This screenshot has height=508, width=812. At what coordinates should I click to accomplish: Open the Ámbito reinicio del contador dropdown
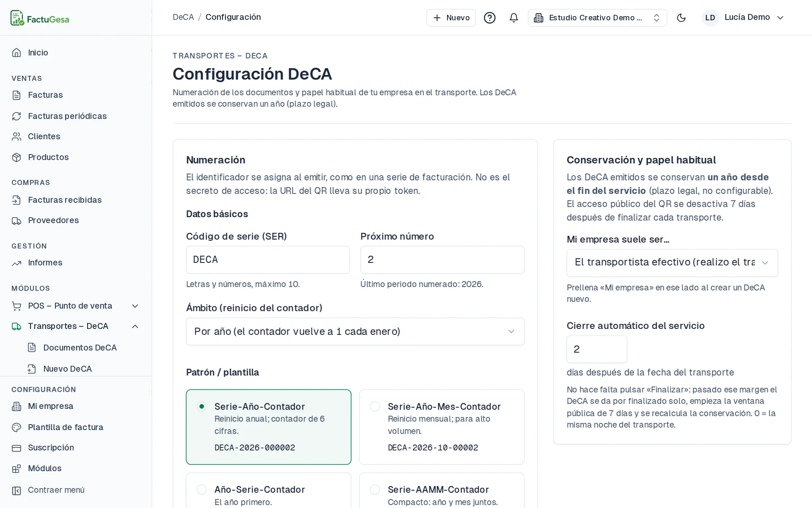pos(355,331)
